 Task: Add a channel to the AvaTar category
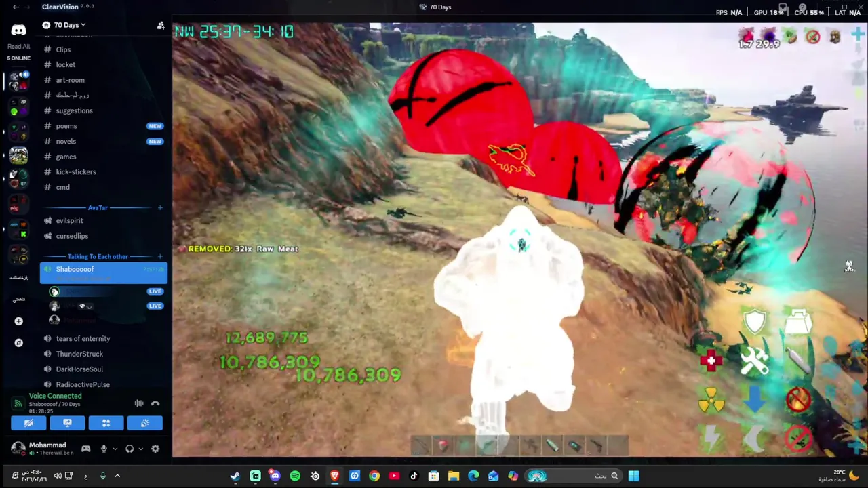pyautogui.click(x=160, y=208)
